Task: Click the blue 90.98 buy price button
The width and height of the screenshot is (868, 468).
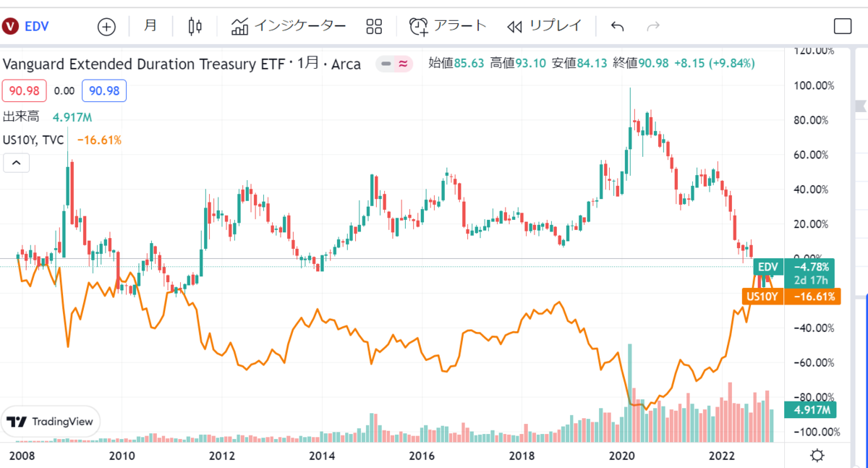Action: point(104,91)
